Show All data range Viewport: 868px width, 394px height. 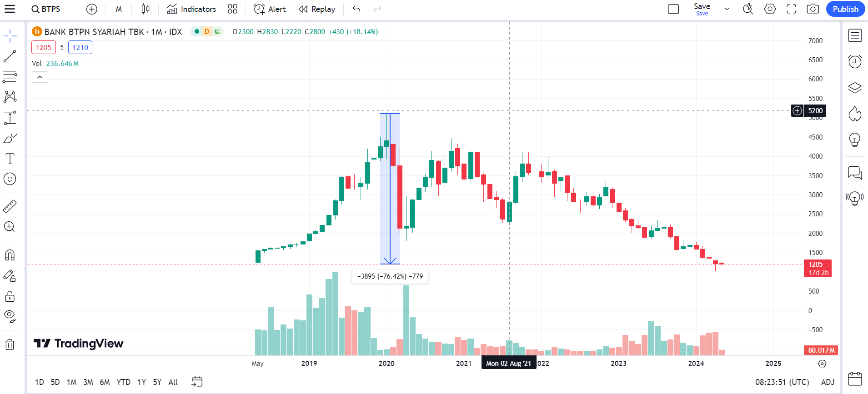173,382
